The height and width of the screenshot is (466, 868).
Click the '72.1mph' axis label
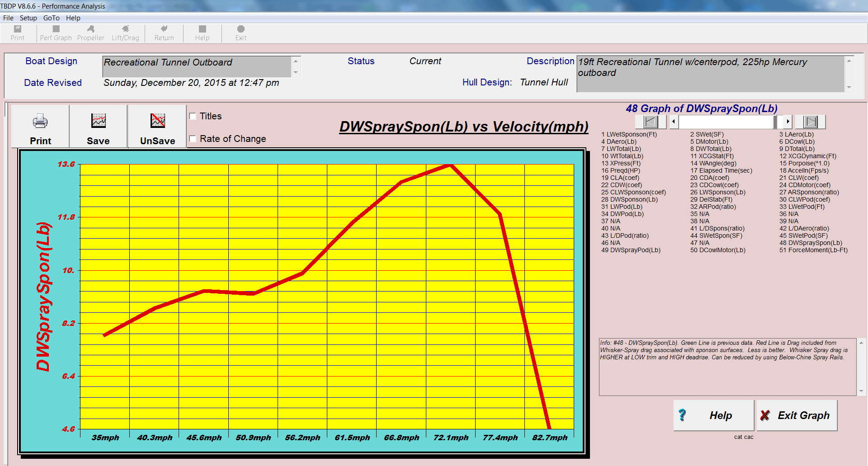pos(451,438)
